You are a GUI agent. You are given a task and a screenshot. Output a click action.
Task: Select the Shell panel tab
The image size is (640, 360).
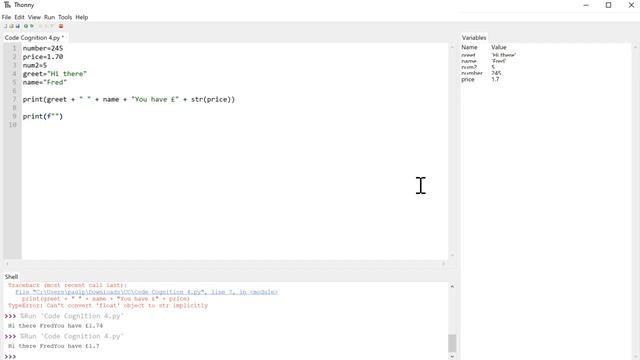click(x=11, y=277)
